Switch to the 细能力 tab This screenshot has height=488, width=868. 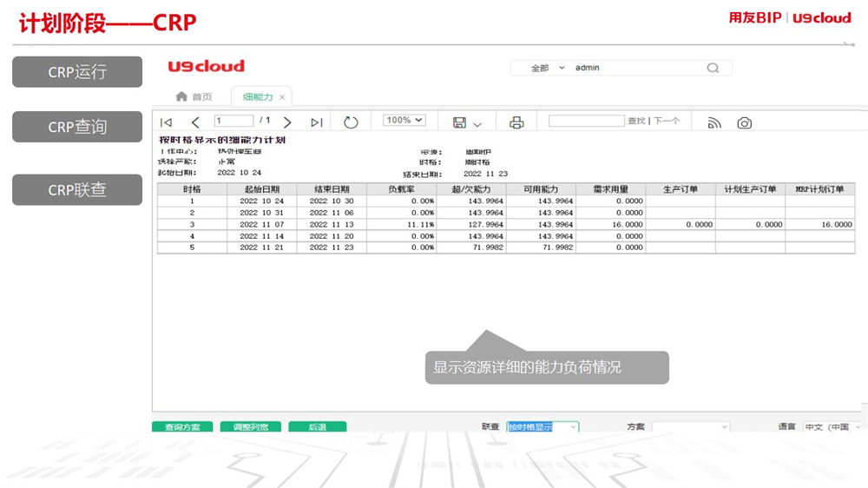[258, 97]
